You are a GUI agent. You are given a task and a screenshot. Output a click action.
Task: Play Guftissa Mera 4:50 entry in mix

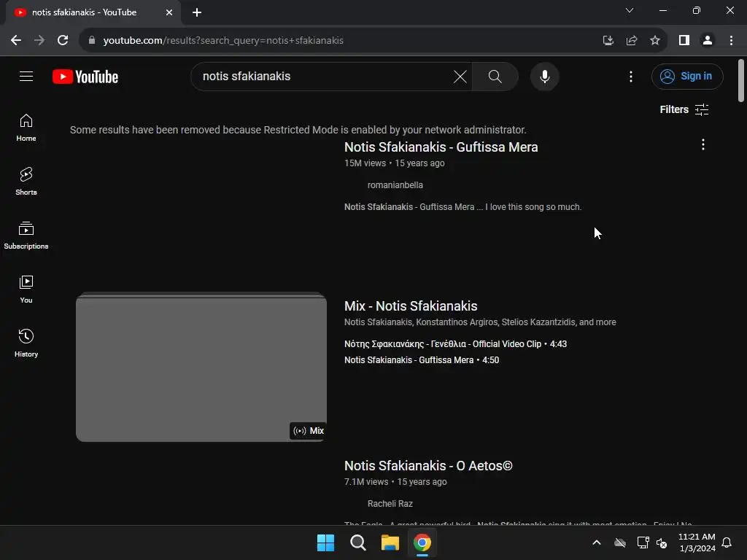click(422, 360)
